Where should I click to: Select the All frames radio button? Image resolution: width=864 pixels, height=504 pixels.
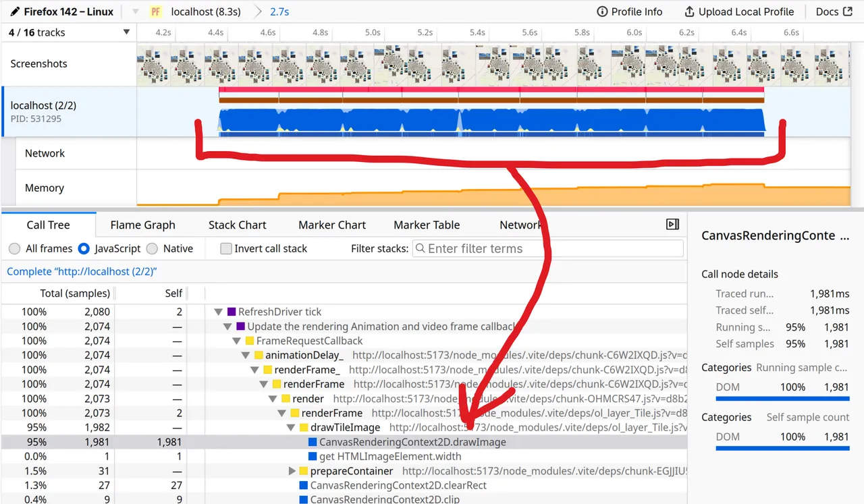[14, 248]
